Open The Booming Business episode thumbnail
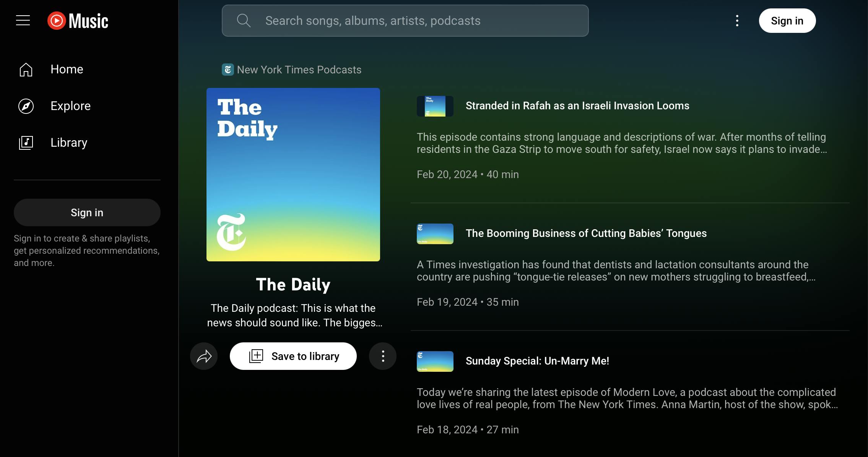This screenshot has height=457, width=868. 435,233
